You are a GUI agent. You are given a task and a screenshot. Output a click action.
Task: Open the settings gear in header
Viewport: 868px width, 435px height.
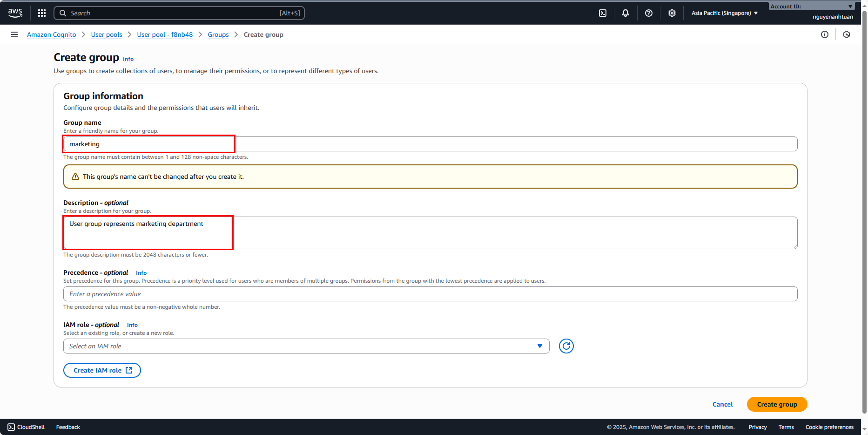pyautogui.click(x=672, y=13)
